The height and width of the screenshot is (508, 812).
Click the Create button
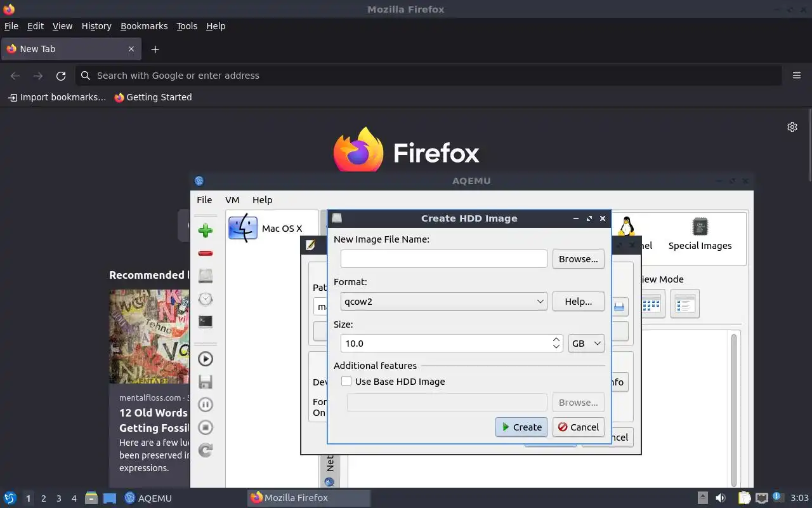pos(521,427)
